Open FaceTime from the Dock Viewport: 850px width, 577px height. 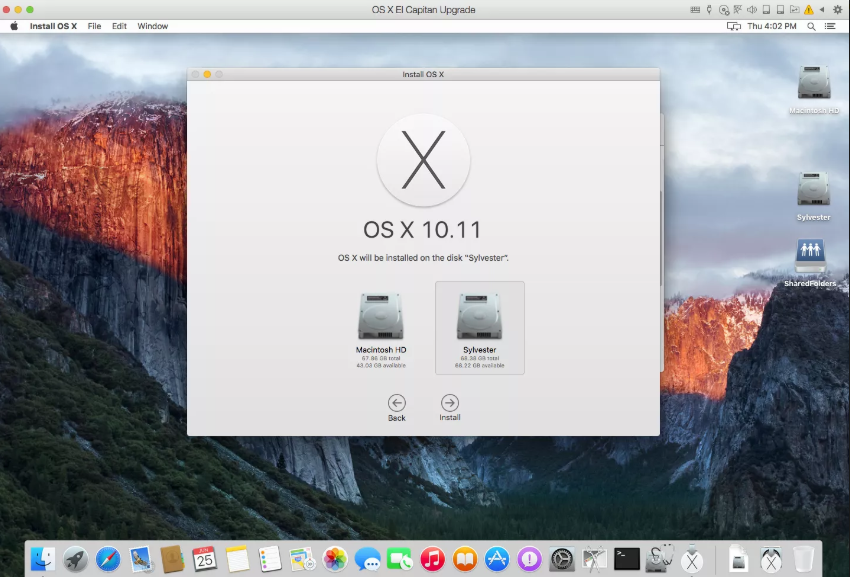tap(400, 559)
